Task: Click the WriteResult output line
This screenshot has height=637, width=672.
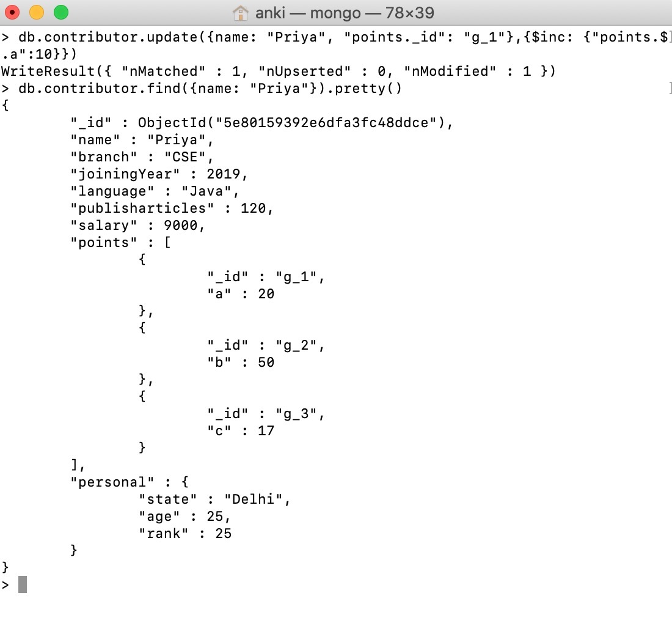Action: [279, 71]
